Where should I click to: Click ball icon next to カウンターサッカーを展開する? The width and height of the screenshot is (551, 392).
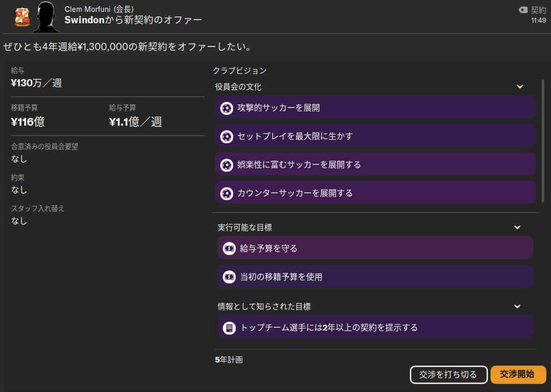[x=226, y=193]
